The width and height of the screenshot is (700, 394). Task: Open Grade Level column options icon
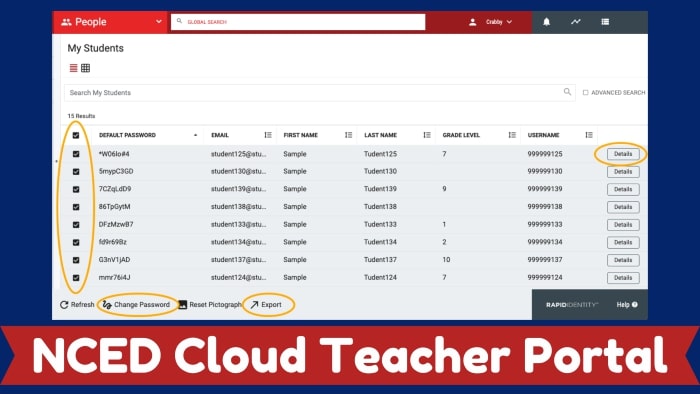click(512, 135)
